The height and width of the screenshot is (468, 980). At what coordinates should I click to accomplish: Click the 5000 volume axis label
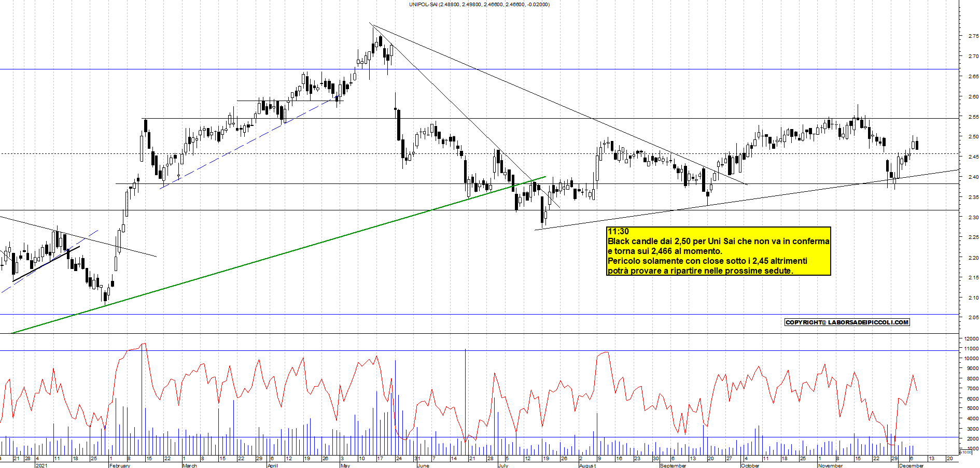pos(973,409)
